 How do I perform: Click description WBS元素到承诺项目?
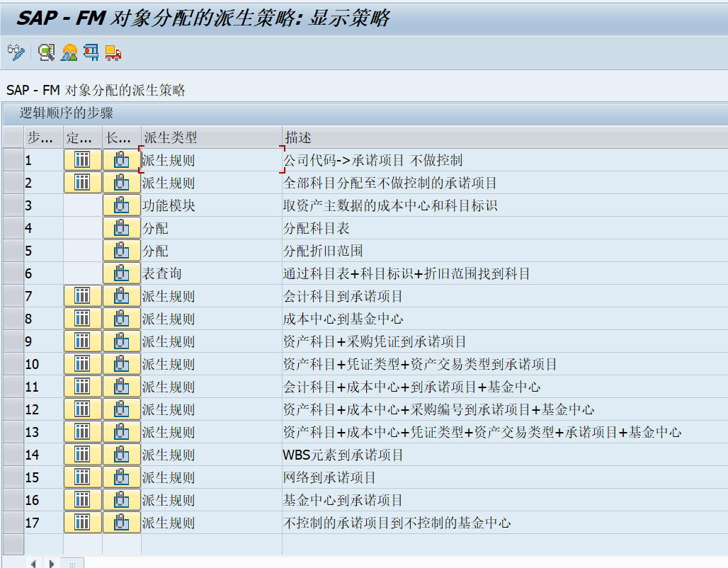(343, 455)
